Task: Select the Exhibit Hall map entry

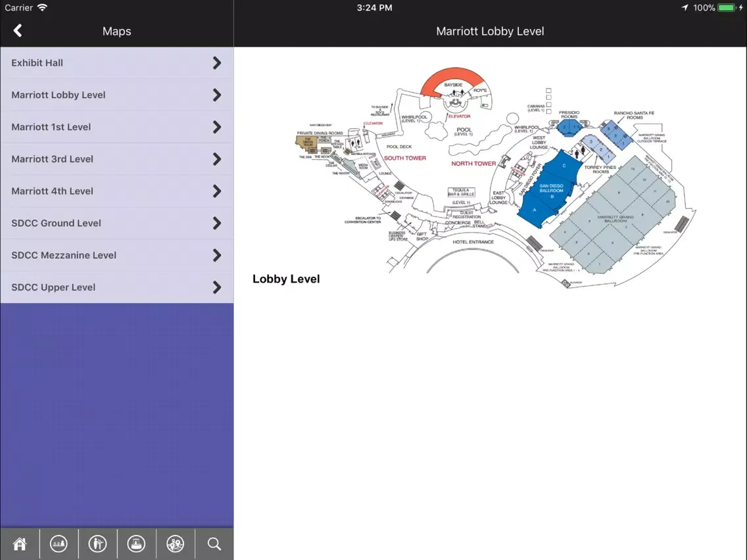Action: point(117,63)
